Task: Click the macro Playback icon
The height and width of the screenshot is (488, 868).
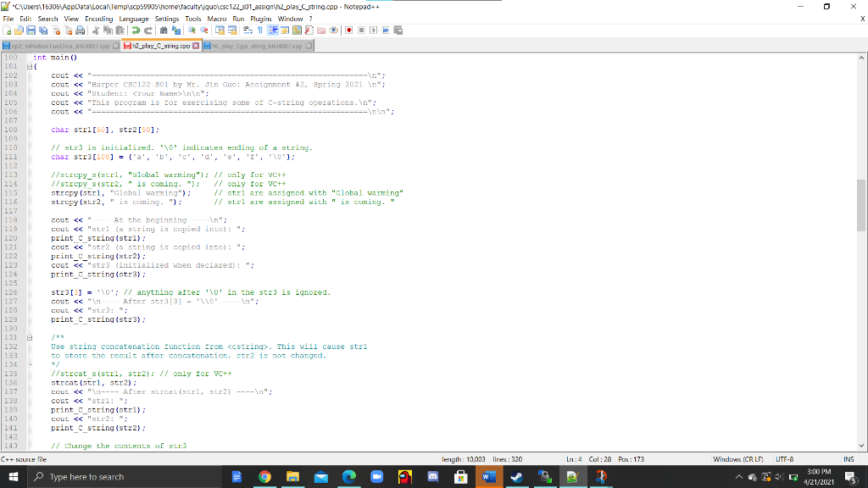Action: [373, 30]
